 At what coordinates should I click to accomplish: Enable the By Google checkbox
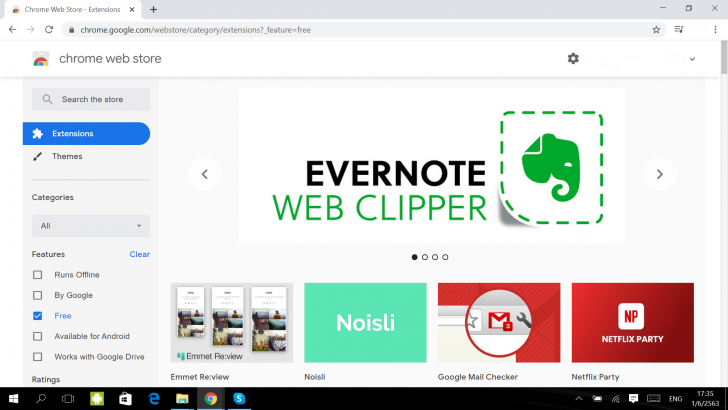tap(38, 295)
